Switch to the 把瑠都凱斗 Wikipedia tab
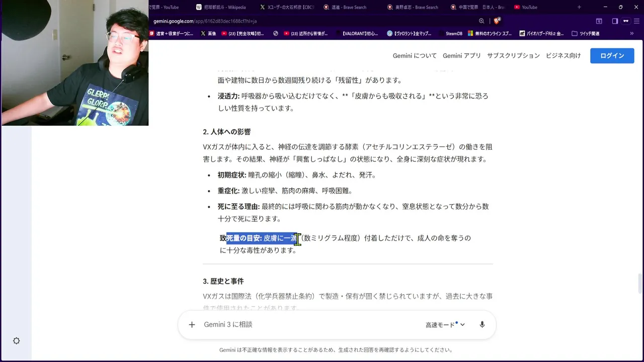The image size is (644, 362). 221,7
